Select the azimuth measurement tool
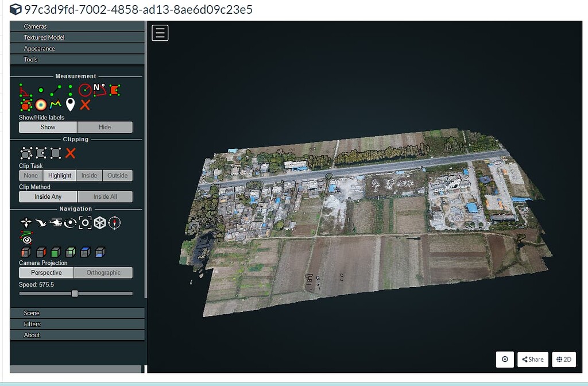 98,90
